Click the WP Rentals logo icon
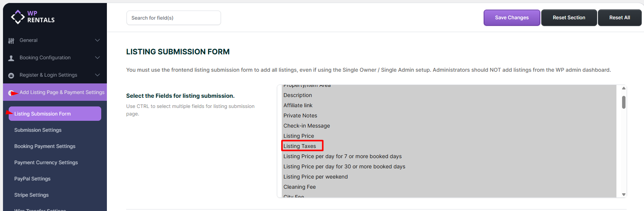This screenshot has height=211, width=644. 18,17
